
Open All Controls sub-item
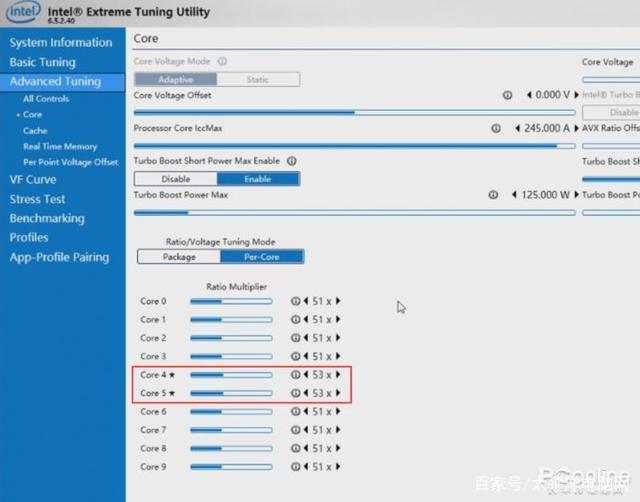[x=46, y=99]
